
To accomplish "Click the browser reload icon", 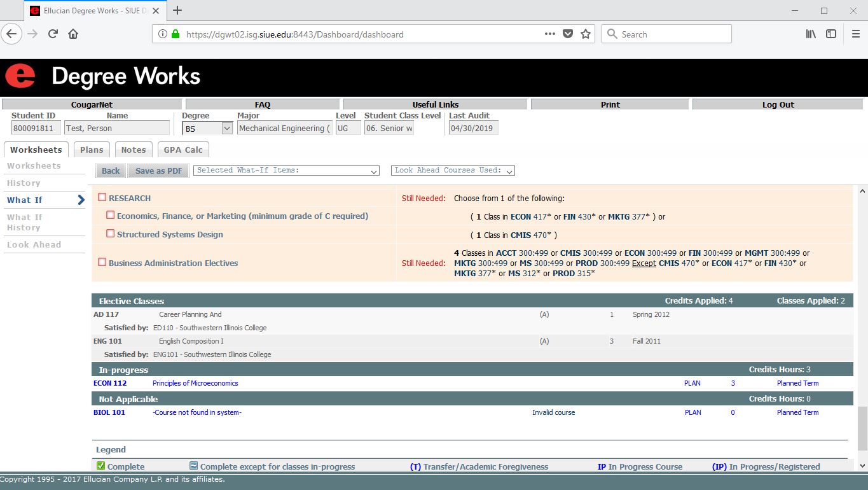I will point(53,34).
